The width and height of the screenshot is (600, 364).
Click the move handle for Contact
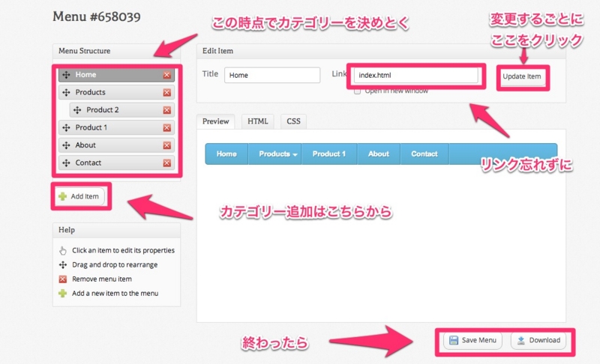tap(66, 163)
